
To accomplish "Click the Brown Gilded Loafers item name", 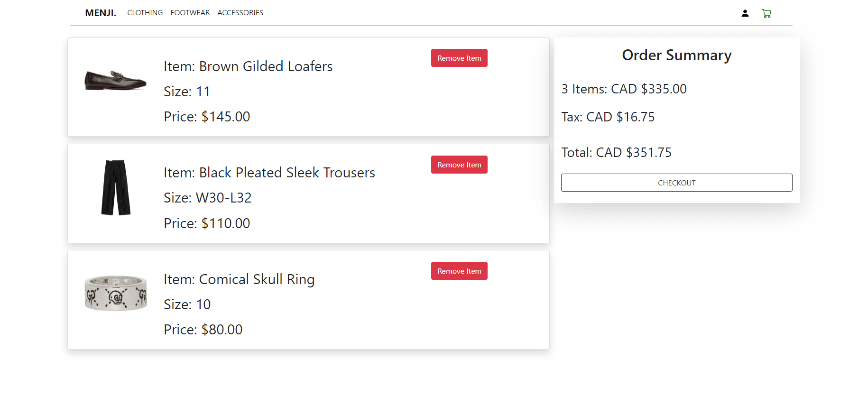I will (248, 66).
